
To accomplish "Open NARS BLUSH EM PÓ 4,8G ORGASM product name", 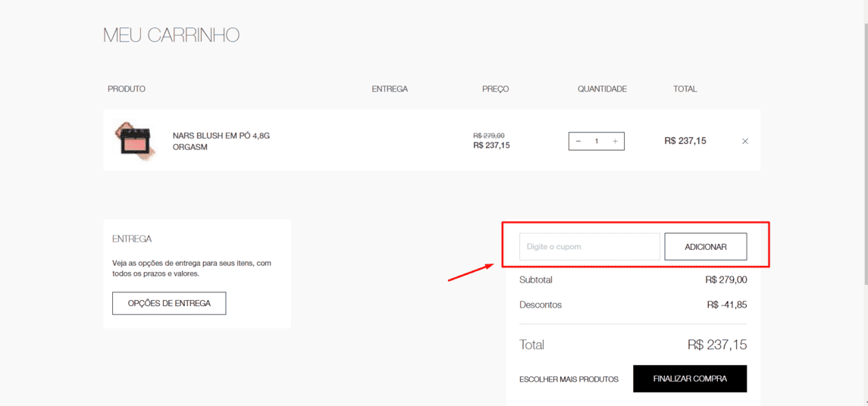I will click(221, 141).
